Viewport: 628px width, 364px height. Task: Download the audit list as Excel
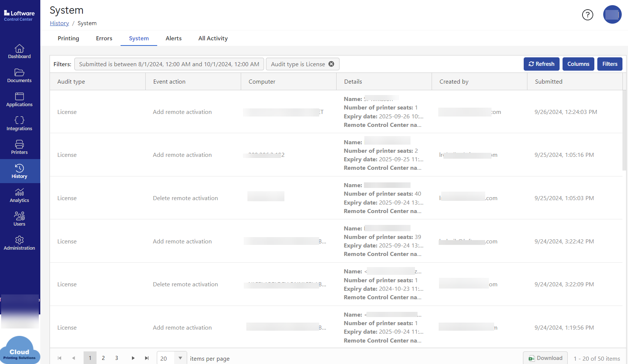[x=545, y=358]
